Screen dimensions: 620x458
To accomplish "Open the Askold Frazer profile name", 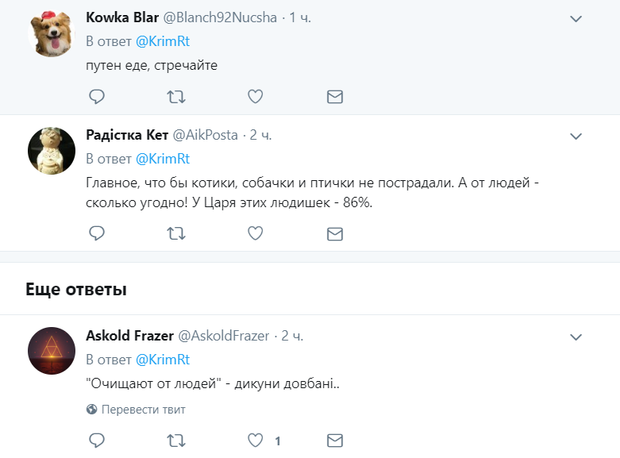I will coord(129,336).
